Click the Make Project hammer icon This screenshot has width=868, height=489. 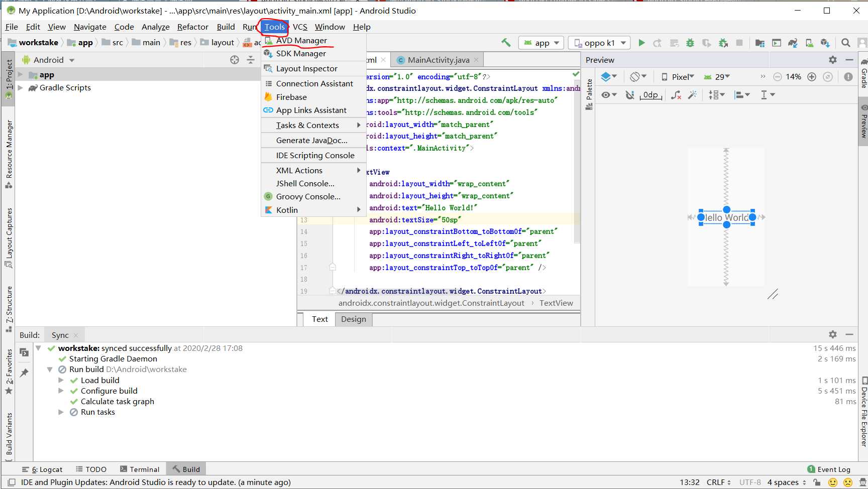506,43
